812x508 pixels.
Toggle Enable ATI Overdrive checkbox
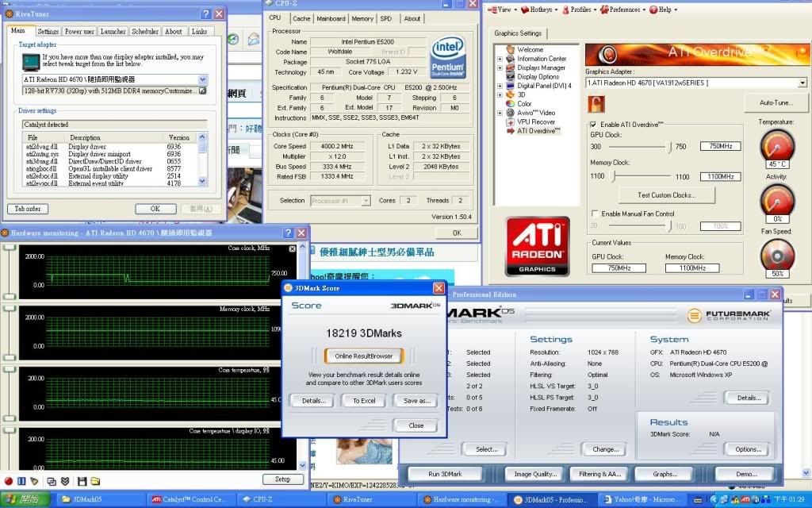tap(593, 125)
